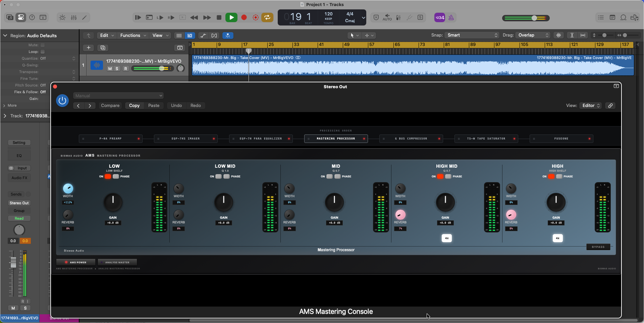Screen dimensions: 644x323
Task: Click the Duplicate Track icon
Action: [103, 48]
